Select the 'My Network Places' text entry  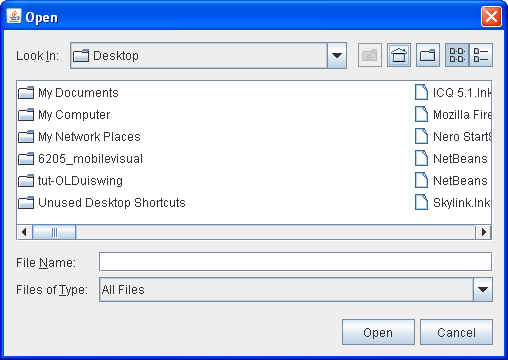coord(89,137)
